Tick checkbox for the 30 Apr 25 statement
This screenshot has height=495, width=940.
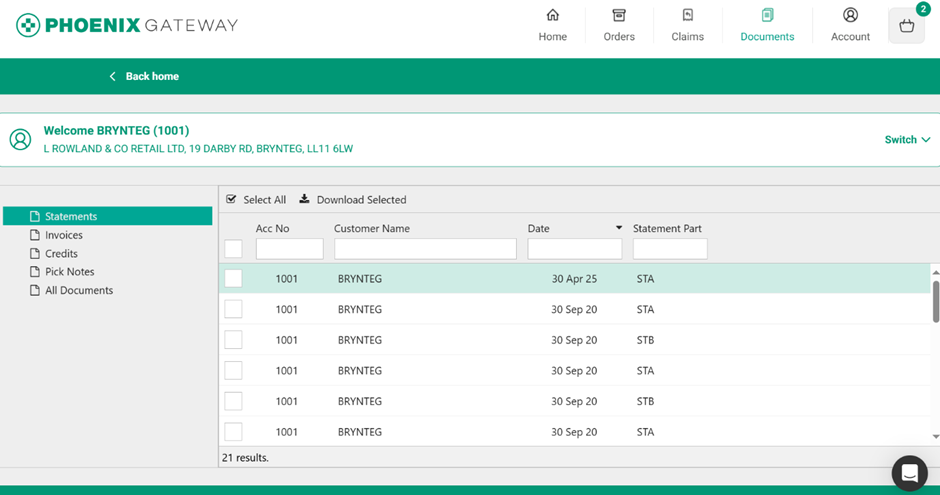point(233,279)
